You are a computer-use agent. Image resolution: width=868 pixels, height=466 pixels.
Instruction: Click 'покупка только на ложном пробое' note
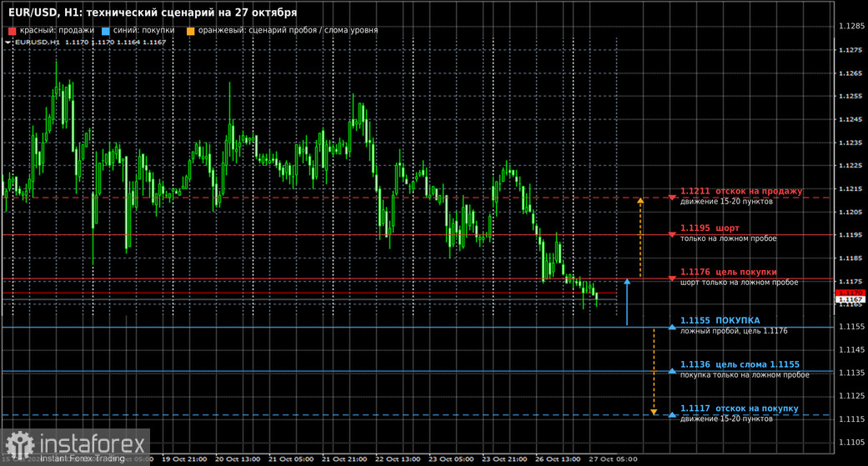(x=745, y=374)
